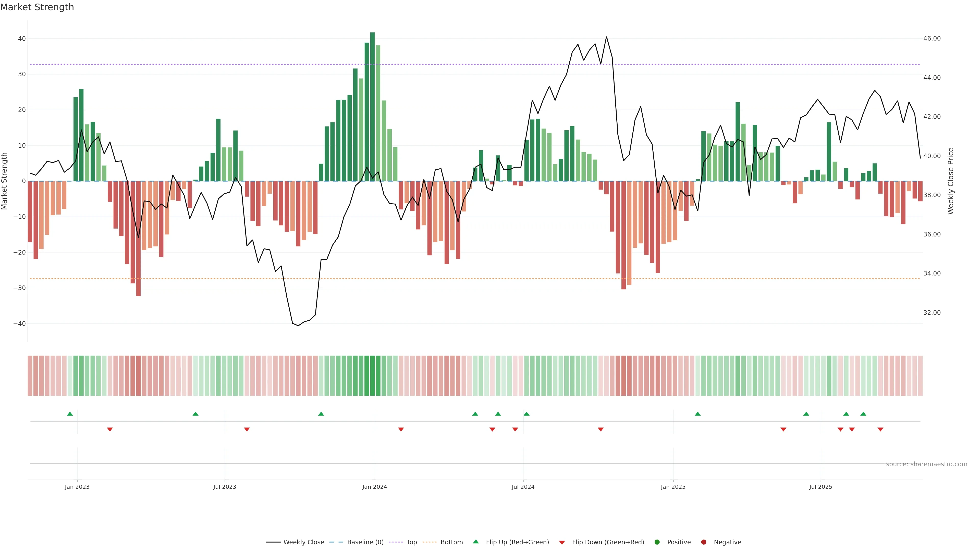Click Flip Down red triangle legend icon

(562, 543)
